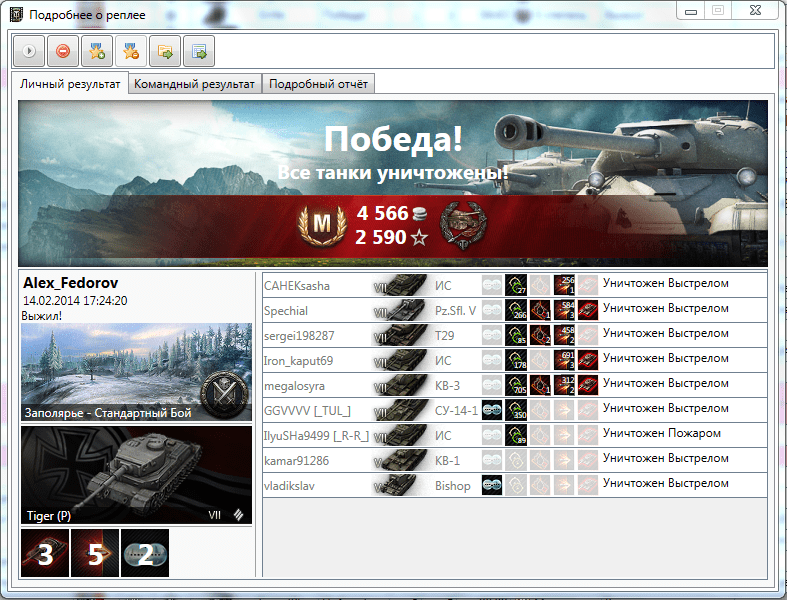Click damage icon 691 in Iron_kaput69 row
This screenshot has height=600, width=787.
coord(564,360)
